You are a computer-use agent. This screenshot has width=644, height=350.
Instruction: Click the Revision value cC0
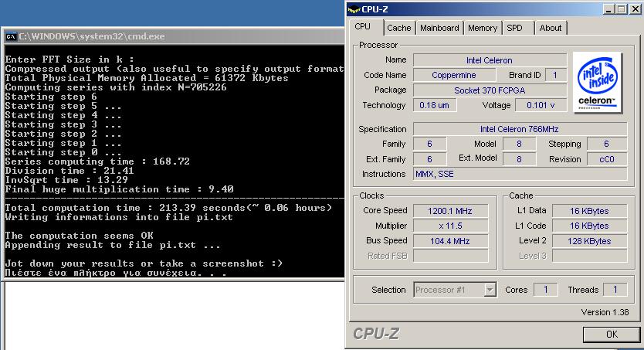[607, 159]
